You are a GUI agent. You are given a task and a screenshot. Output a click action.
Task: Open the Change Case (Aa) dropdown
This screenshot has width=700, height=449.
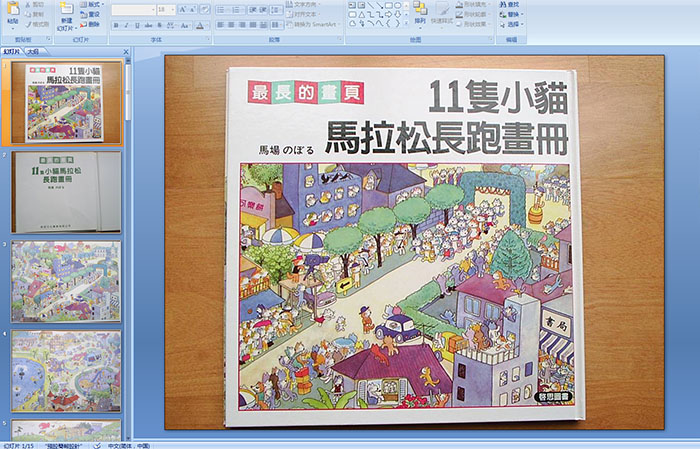click(x=185, y=25)
